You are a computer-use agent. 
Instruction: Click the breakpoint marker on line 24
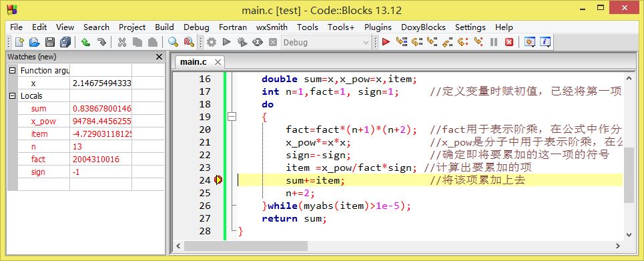(218, 180)
